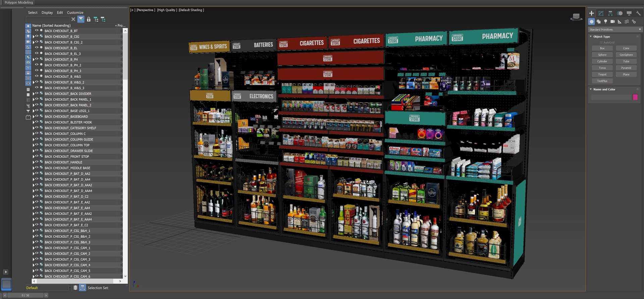Screen dimensions: 644x299
Task: Clear the scene explorer search filter
Action: (x=73, y=19)
